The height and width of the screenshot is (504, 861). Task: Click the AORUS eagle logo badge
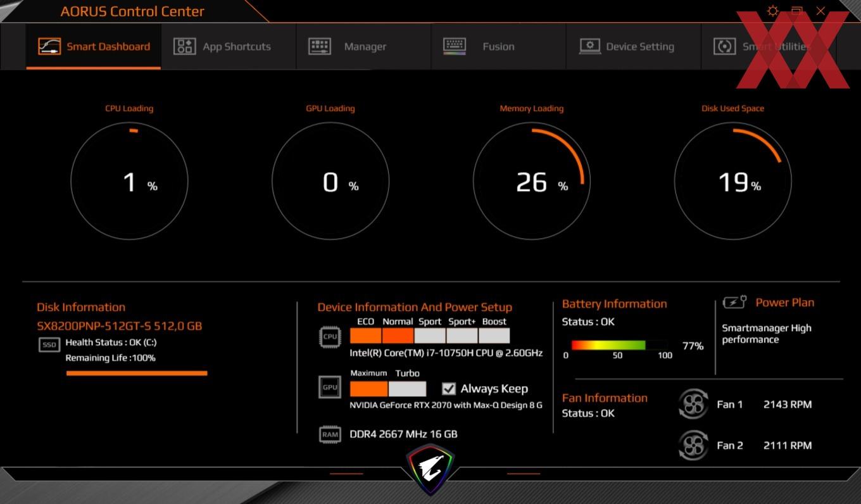[x=430, y=469]
